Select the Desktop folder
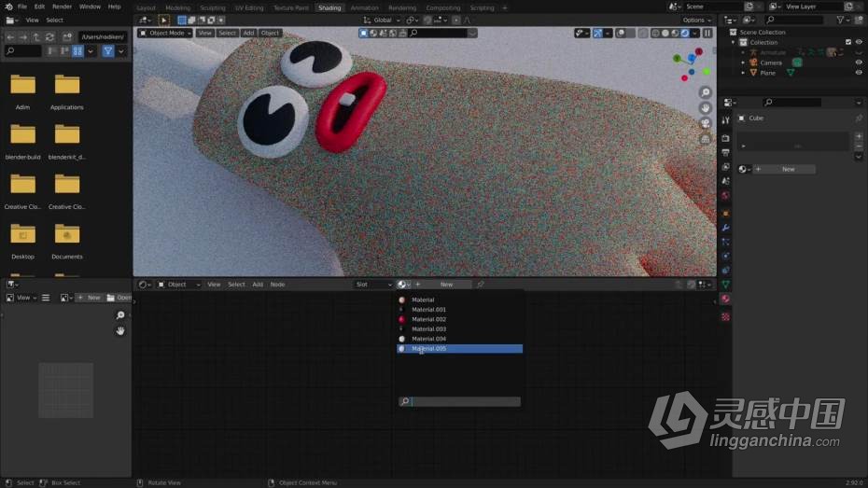Viewport: 868px width, 488px height. click(x=22, y=242)
